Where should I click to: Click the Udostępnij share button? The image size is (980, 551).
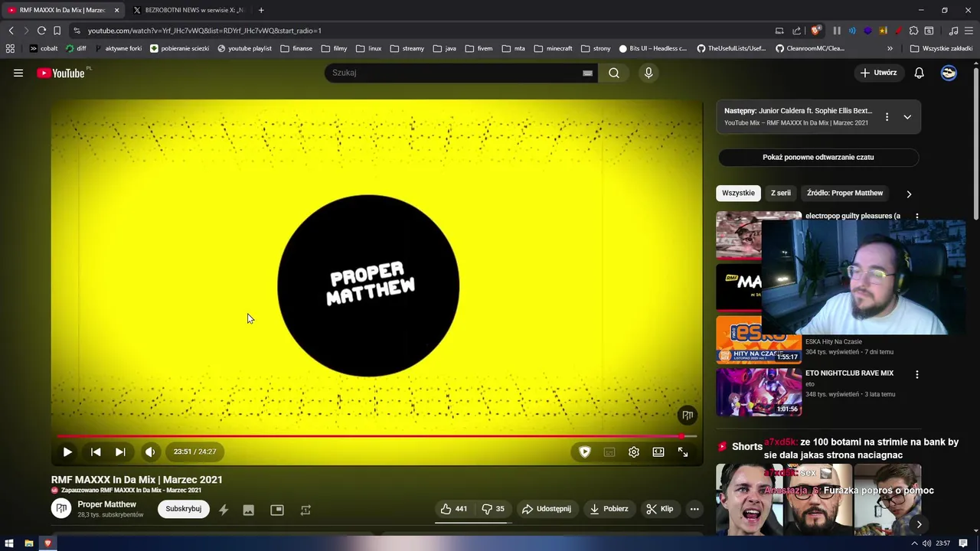click(546, 509)
